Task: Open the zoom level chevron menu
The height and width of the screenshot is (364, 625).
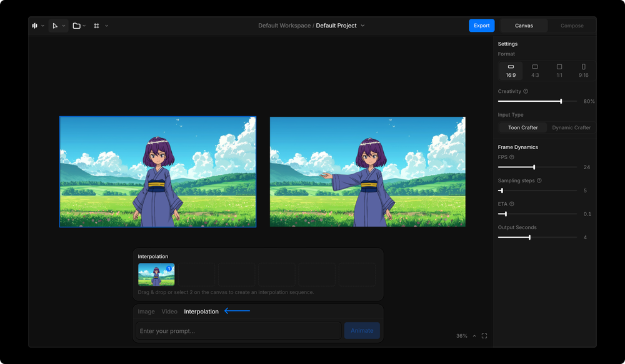Action: coord(474,336)
